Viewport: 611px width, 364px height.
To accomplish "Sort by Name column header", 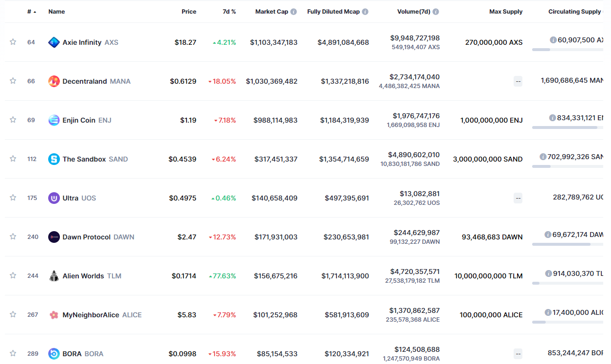I will click(56, 12).
